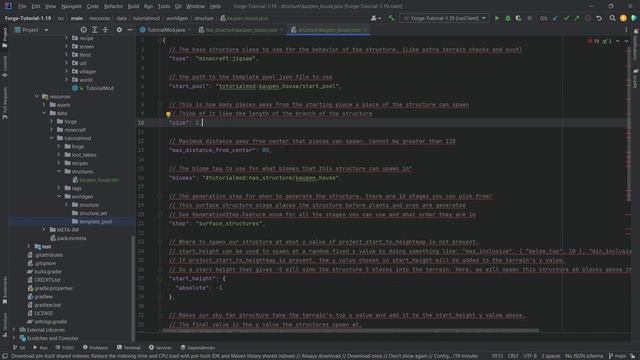This screenshot has height=360, width=640.
Task: Collapse the tutorialmod data folder
Action: (52, 138)
